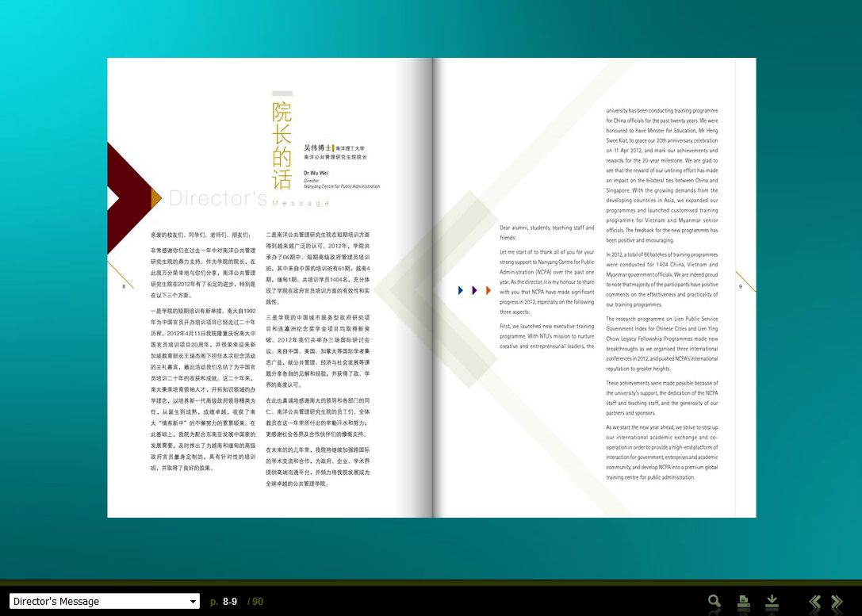Click page number 8 on left margin
Screen dimensions: 862x616
tap(124, 286)
